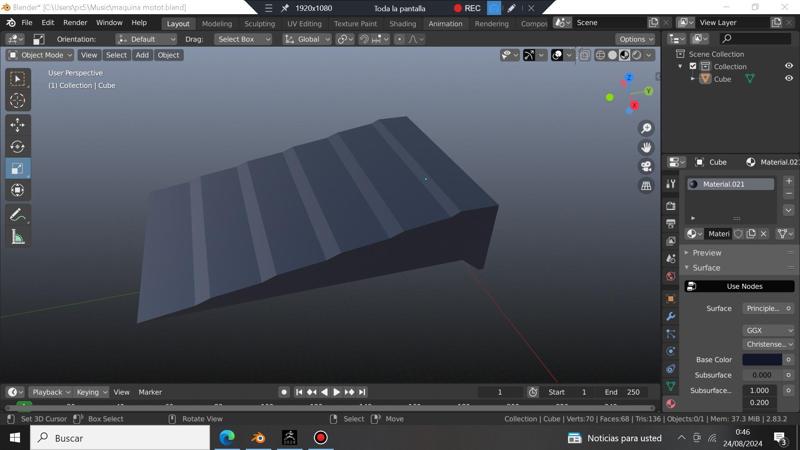Viewport: 800px width, 450px height.
Task: Open Microsoft Edge from the taskbar
Action: [227, 438]
